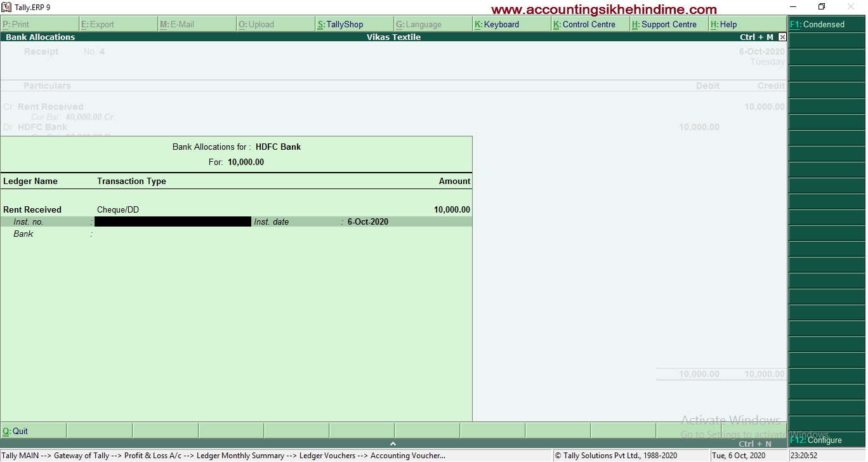Open Control Centre
Viewport: 868px width, 462px height.
click(x=590, y=24)
